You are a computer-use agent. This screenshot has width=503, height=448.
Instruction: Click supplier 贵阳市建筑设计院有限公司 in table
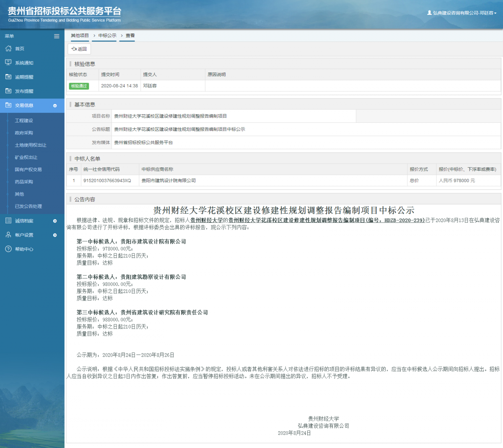169,181
